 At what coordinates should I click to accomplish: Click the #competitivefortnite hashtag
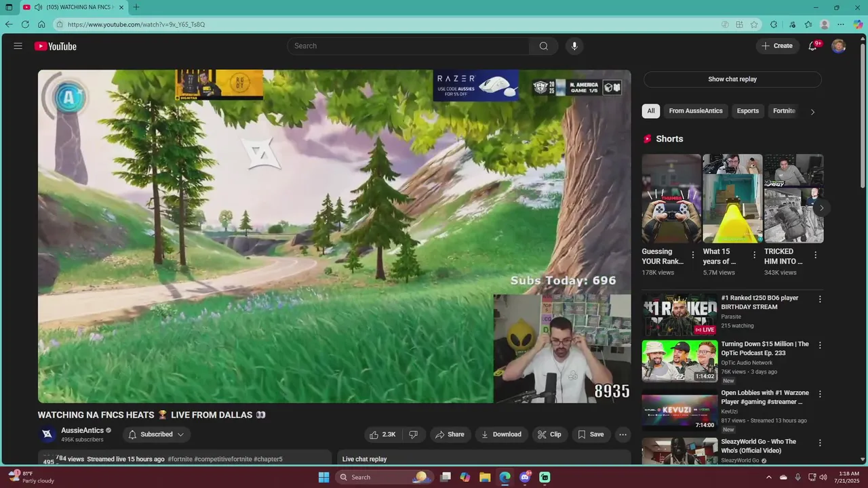point(223,459)
